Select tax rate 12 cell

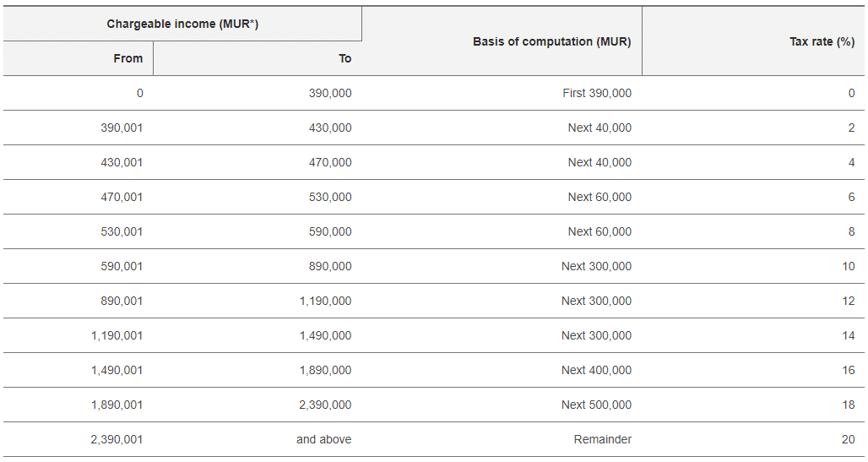[x=753, y=301]
